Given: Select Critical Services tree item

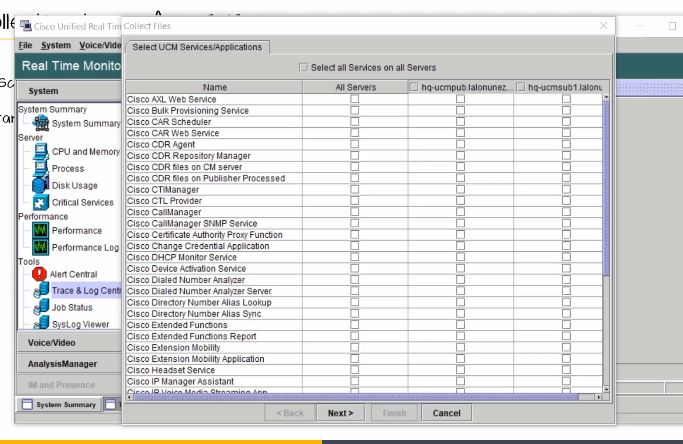Looking at the screenshot, I should (x=83, y=202).
